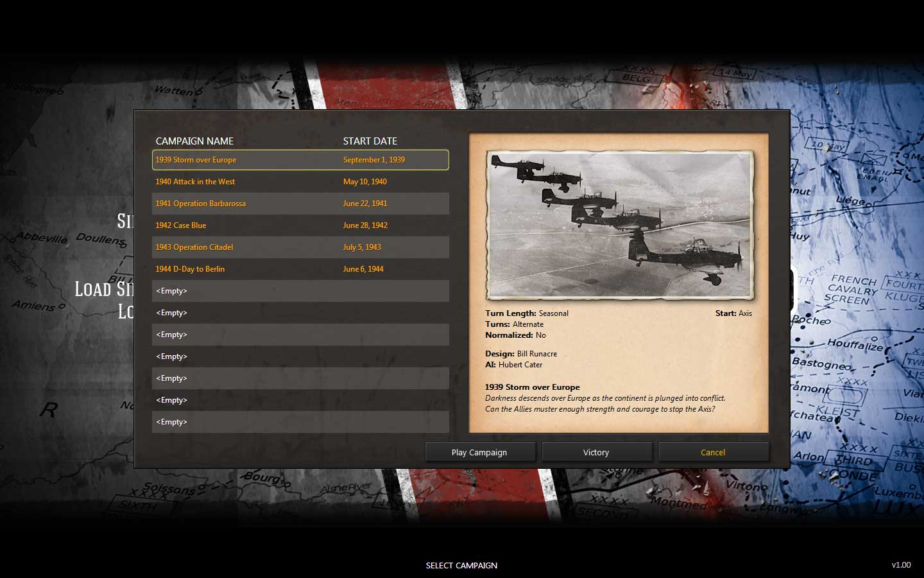Cancel the campaign selection dialog
This screenshot has height=578, width=924.
coord(713,452)
